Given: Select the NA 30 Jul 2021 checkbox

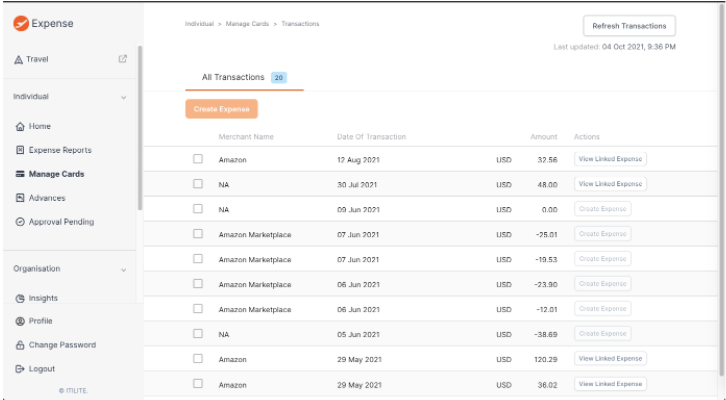Looking at the screenshot, I should point(198,184).
